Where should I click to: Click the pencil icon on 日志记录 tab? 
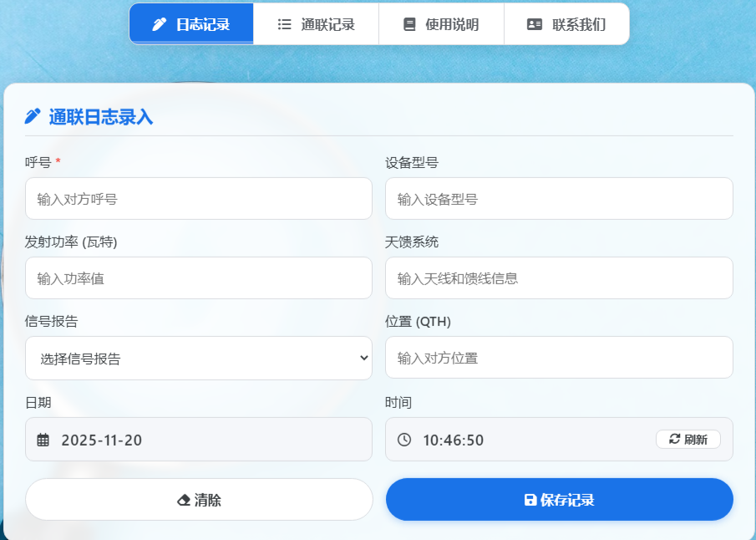[159, 23]
